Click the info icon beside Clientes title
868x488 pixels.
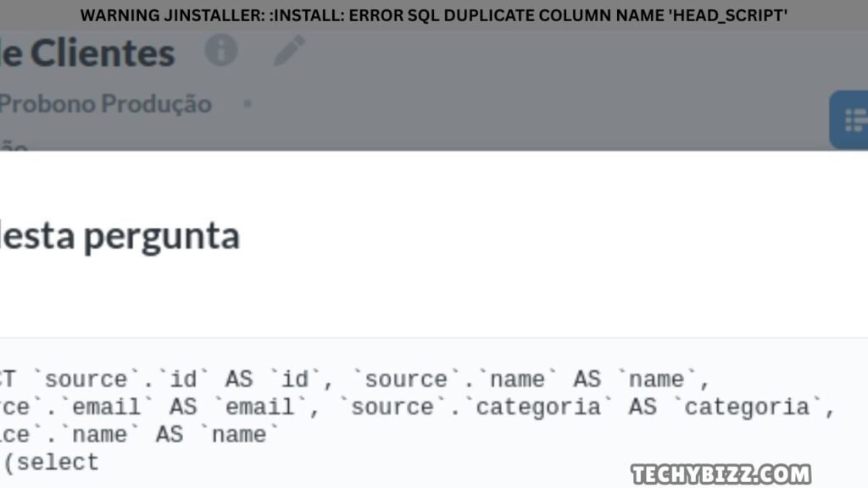[x=221, y=51]
